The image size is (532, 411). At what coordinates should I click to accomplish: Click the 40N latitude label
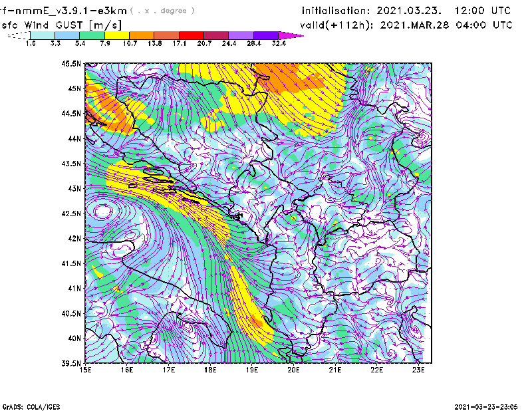click(x=74, y=339)
